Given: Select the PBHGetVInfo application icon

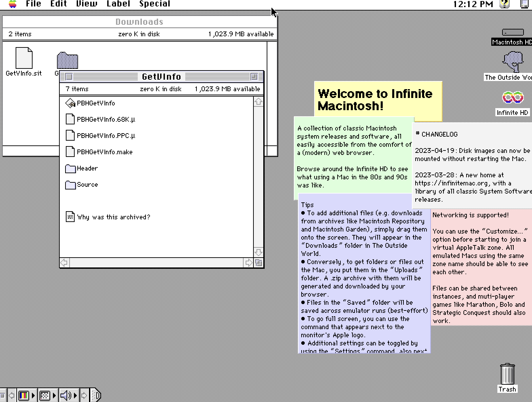Looking at the screenshot, I should (70, 103).
